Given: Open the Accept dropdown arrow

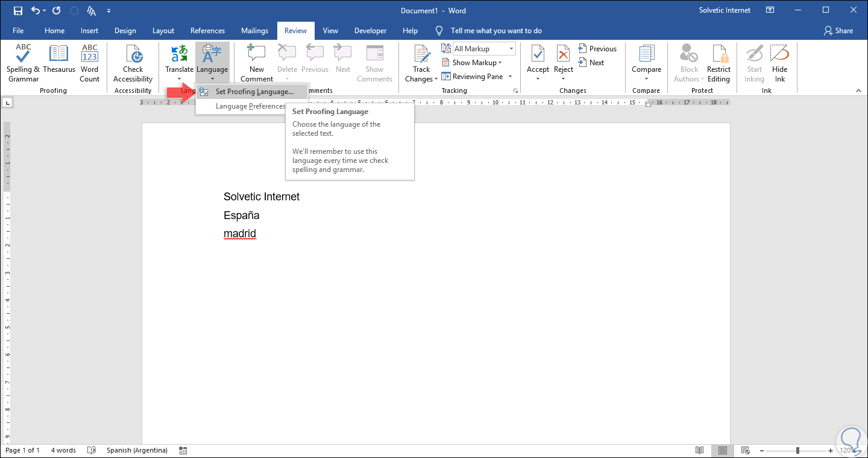Looking at the screenshot, I should pos(538,79).
